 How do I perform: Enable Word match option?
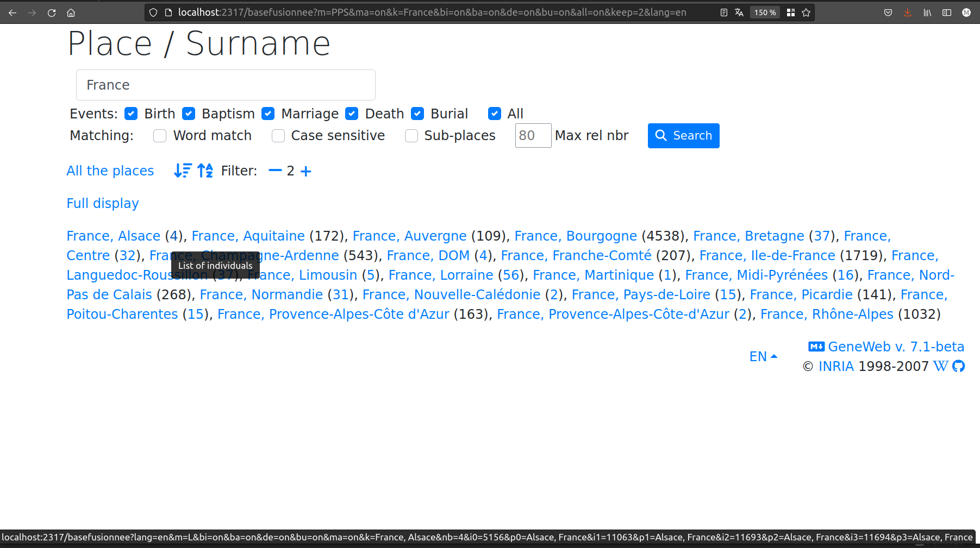point(160,136)
